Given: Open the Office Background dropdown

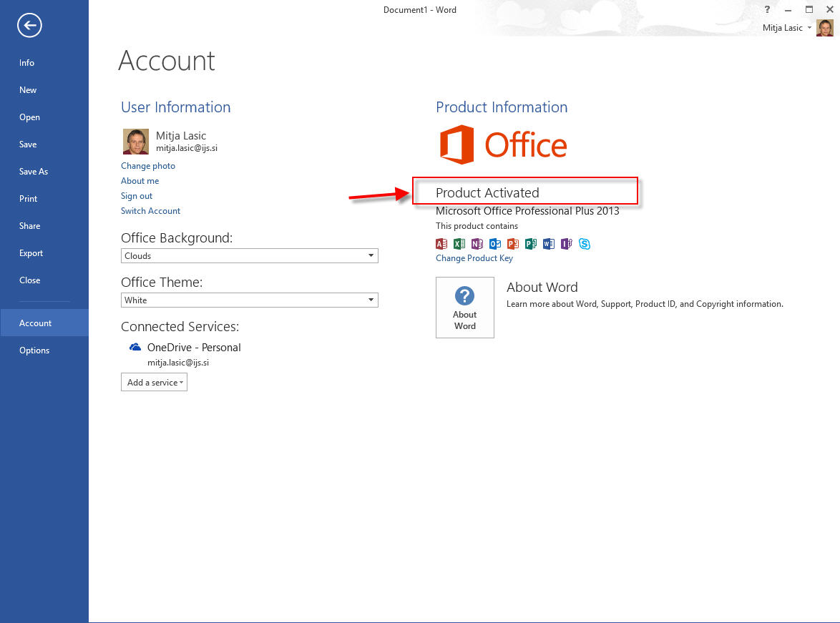Looking at the screenshot, I should (x=249, y=256).
